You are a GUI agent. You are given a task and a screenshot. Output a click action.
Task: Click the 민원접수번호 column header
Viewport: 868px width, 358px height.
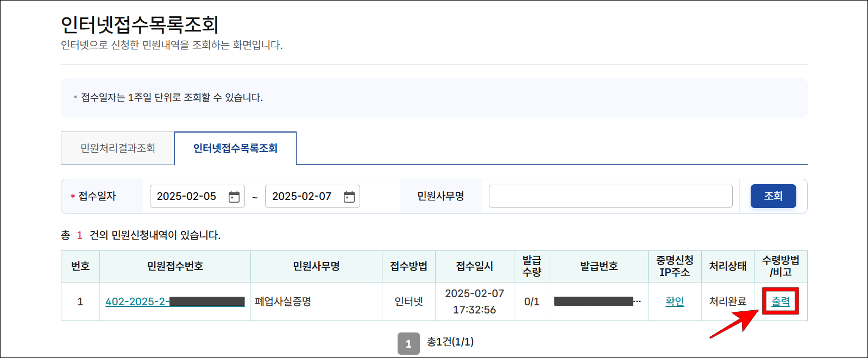click(x=175, y=266)
